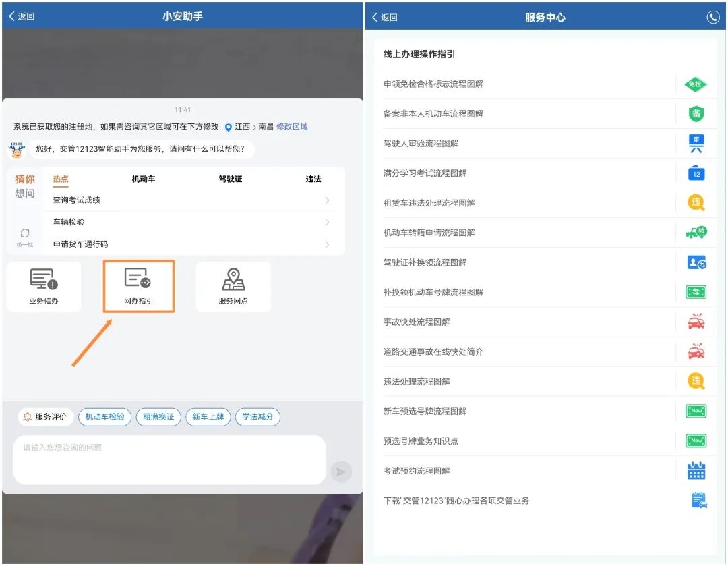Click the green 备 shield icon
The height and width of the screenshot is (566, 728).
(x=696, y=114)
